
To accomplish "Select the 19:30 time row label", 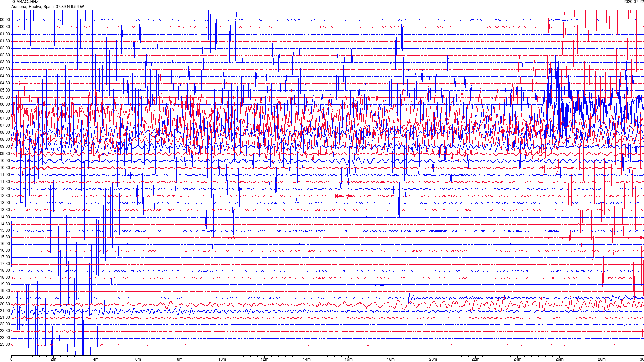I will click(5, 291).
